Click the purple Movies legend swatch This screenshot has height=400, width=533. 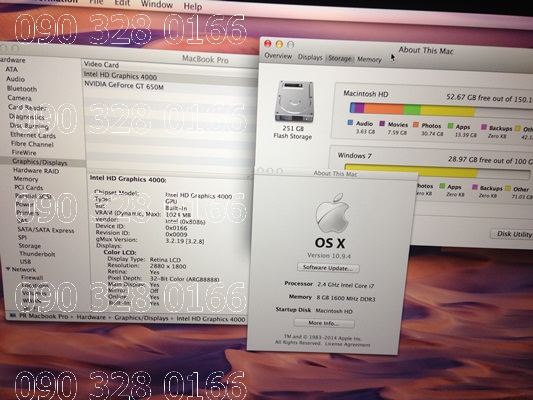coord(382,124)
